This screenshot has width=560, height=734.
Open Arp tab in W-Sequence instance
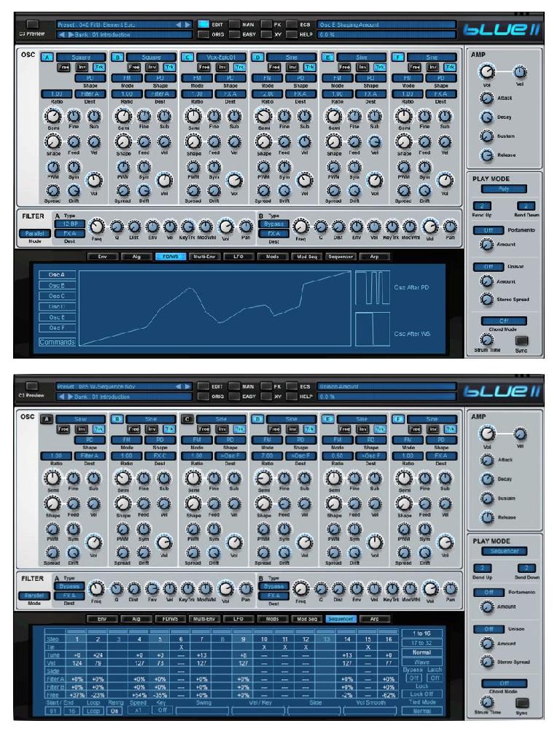pyautogui.click(x=375, y=619)
